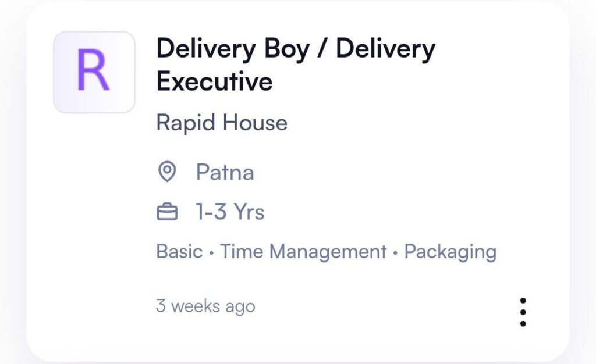Click the dot between Time Management and Packaging
Viewport: 596px width, 364px height.
(396, 253)
